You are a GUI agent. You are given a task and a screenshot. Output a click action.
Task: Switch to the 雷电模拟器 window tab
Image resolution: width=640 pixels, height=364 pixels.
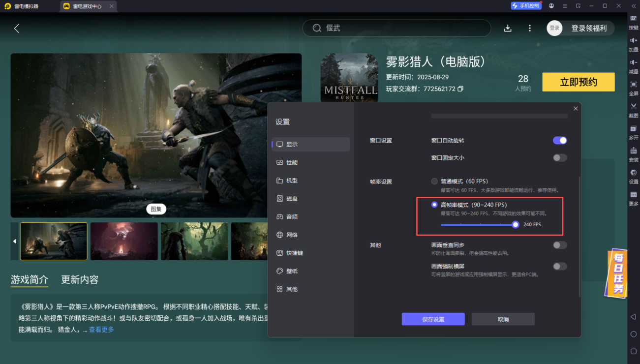[22, 6]
